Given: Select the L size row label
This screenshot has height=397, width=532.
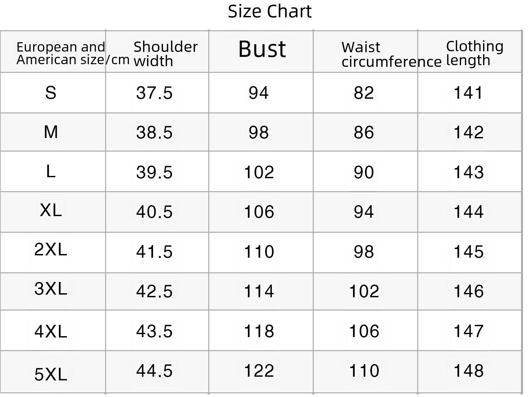Looking at the screenshot, I should [x=51, y=172].
